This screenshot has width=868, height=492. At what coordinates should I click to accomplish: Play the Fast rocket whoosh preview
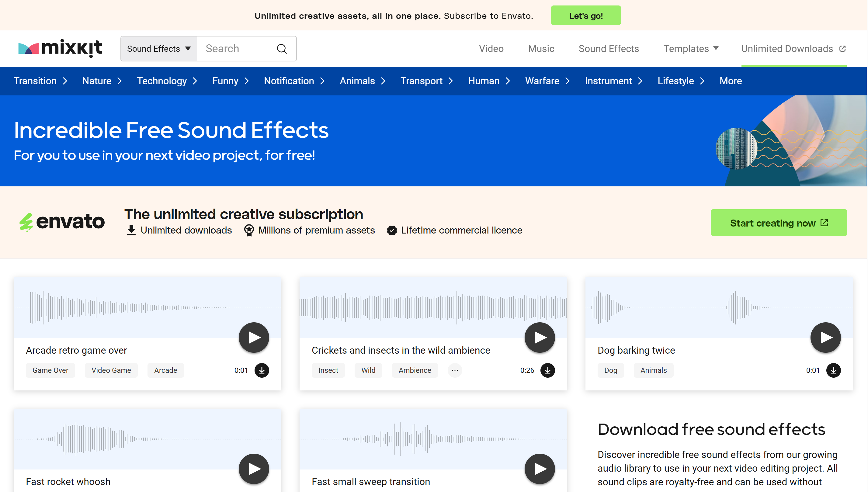[x=253, y=468]
